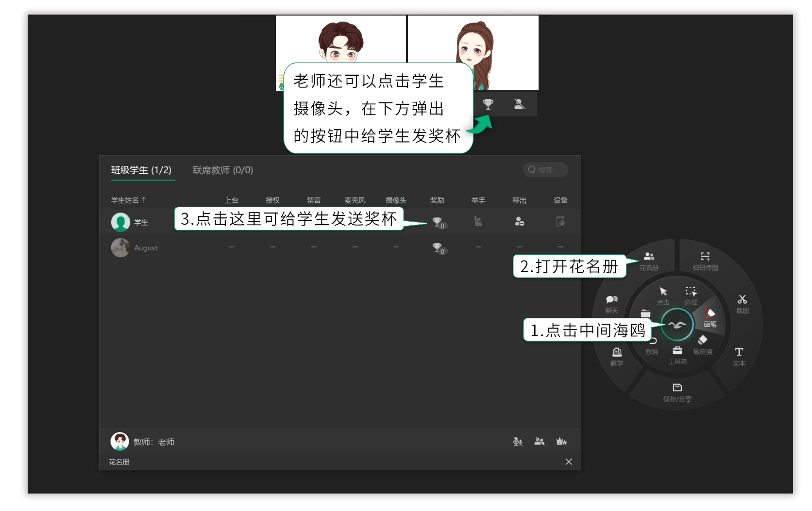
Task: Click the 举手 column header
Action: pos(478,200)
